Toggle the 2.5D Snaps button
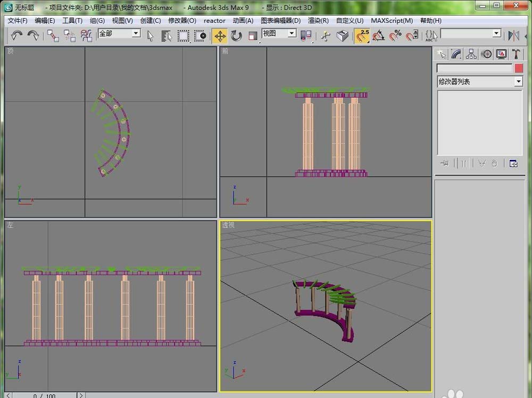Viewport: 532px width, 398px height. click(362, 36)
